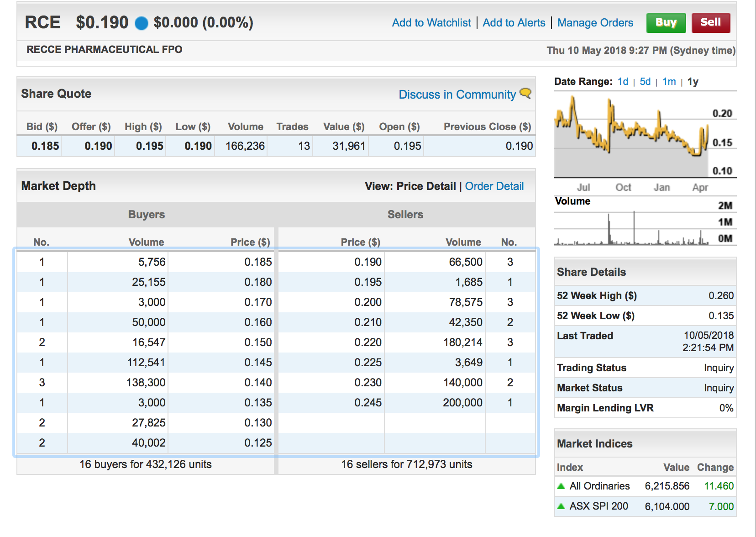Click the 16 sellers for 712,973 units summary

click(x=407, y=464)
